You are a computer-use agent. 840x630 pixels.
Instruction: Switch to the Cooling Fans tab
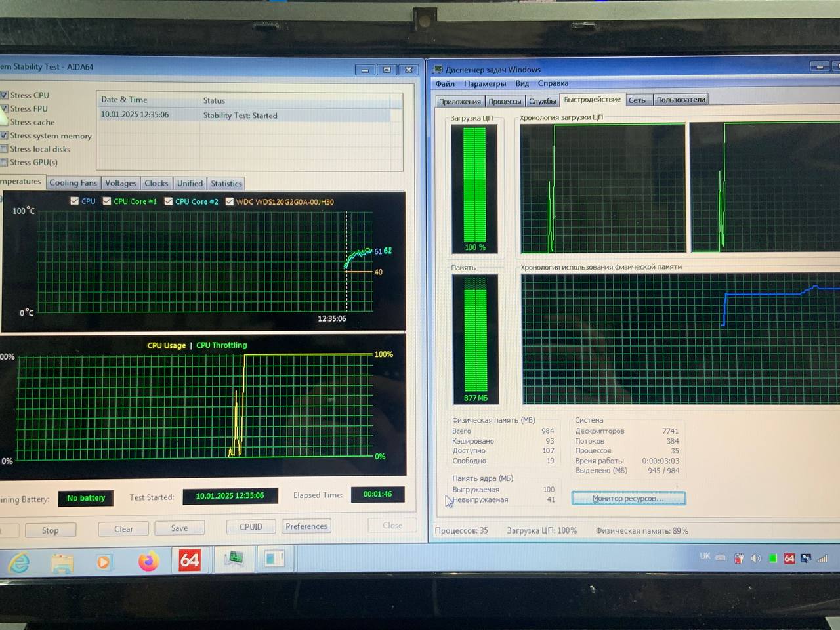73,183
